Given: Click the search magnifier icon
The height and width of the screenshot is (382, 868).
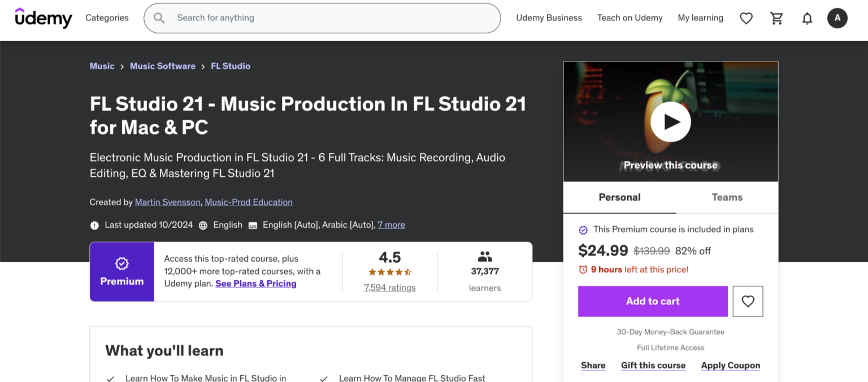Looking at the screenshot, I should (x=159, y=18).
